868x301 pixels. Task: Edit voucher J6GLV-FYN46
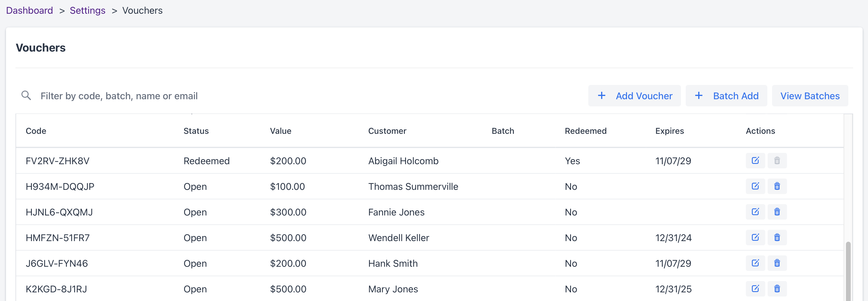point(755,263)
